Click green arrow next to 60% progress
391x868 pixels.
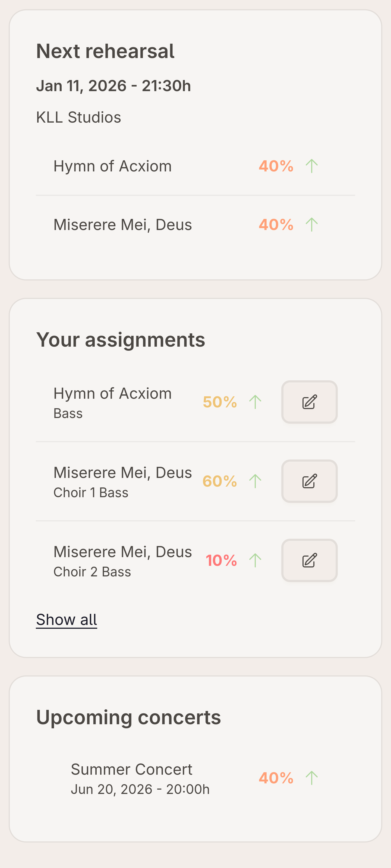pyautogui.click(x=255, y=481)
